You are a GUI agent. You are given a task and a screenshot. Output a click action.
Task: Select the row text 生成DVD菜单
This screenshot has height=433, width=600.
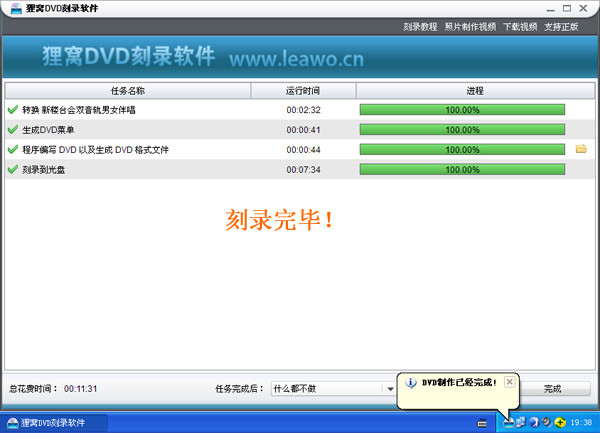click(48, 130)
